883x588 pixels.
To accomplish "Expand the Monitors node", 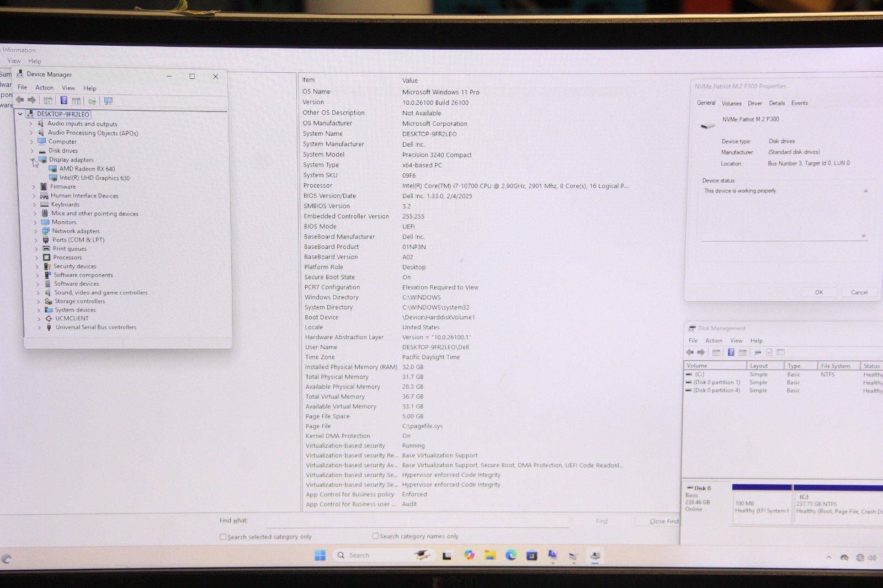I will click(35, 222).
